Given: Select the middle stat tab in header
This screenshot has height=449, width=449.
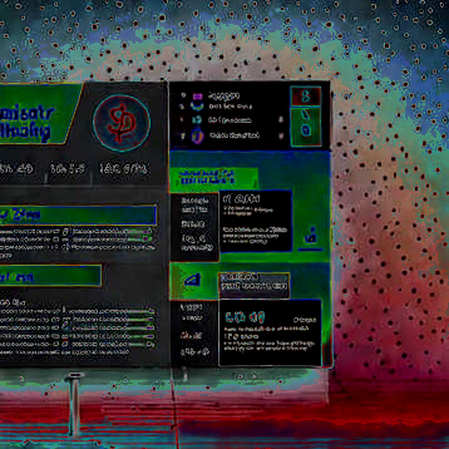Looking at the screenshot, I should coord(68,169).
